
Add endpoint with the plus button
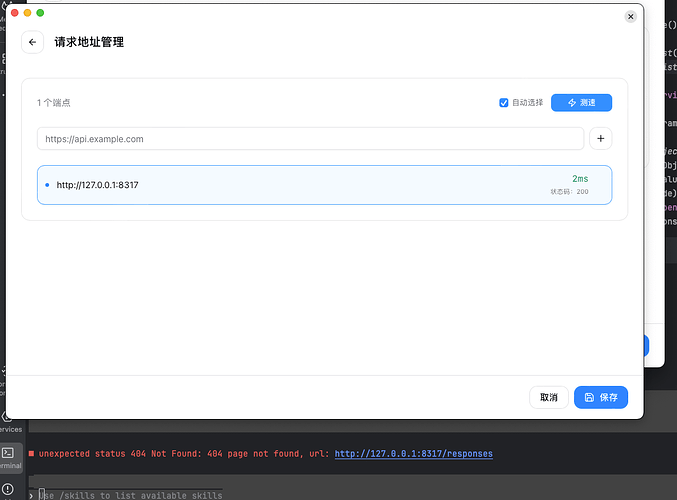click(x=600, y=139)
